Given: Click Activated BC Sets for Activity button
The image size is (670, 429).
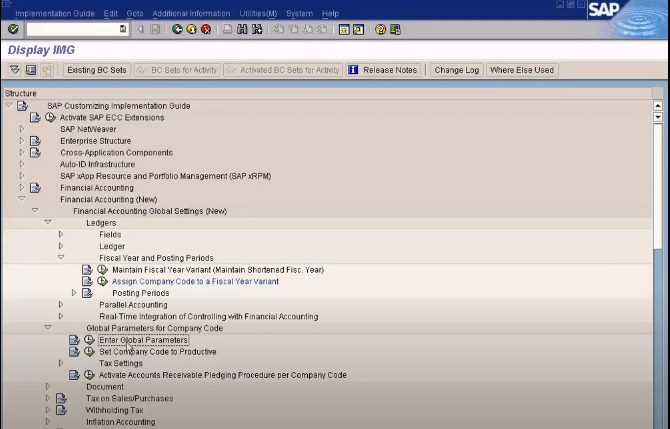Looking at the screenshot, I should coord(283,70).
